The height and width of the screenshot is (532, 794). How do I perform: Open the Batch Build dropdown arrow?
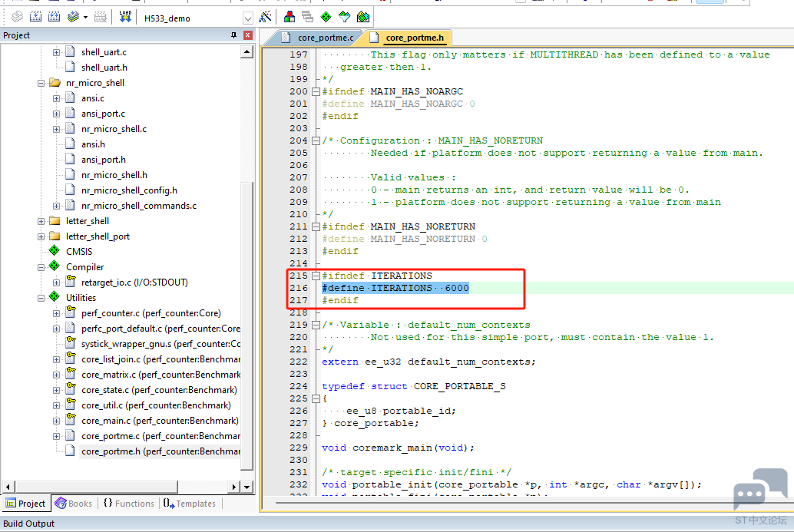(85, 17)
